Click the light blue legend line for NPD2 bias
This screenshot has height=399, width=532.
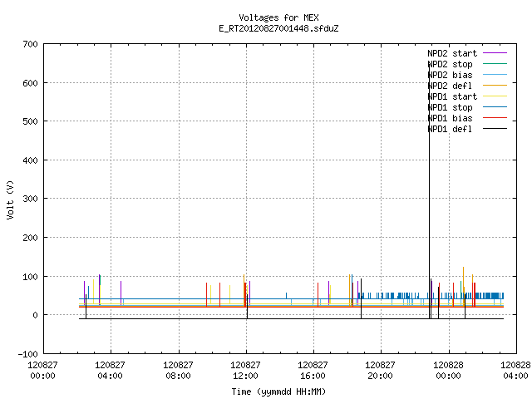tap(495, 75)
